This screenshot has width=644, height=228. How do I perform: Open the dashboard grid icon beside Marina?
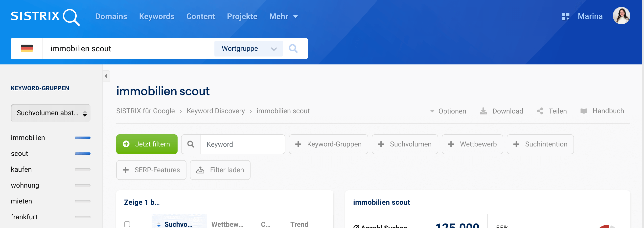click(x=565, y=17)
